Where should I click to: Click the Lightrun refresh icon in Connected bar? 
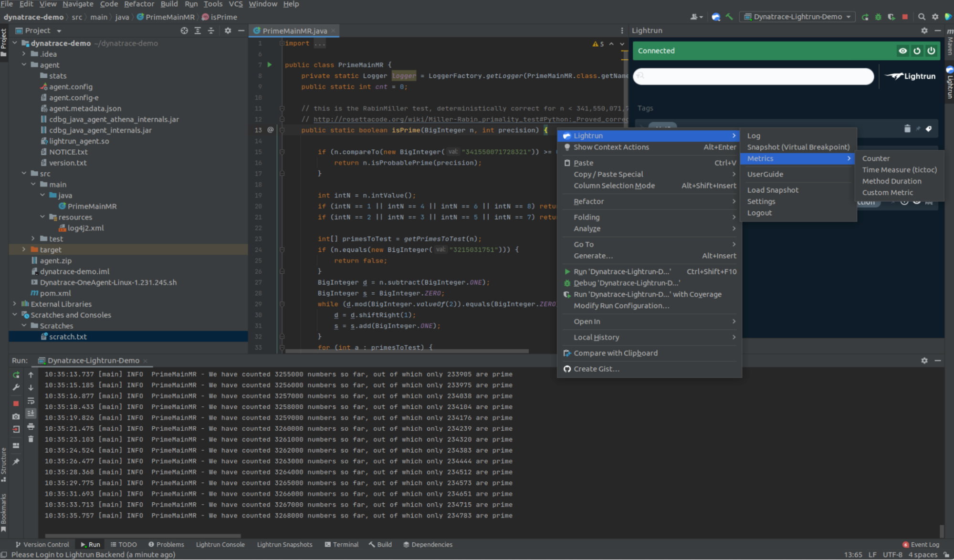click(917, 51)
